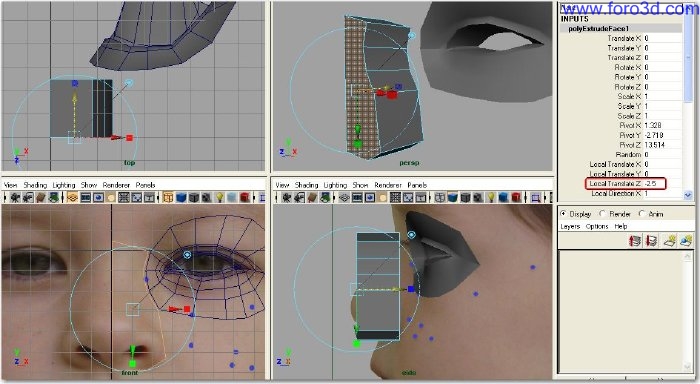The image size is (700, 384).
Task: Click light bulb icon in side view toolbar
Action: click(x=491, y=197)
